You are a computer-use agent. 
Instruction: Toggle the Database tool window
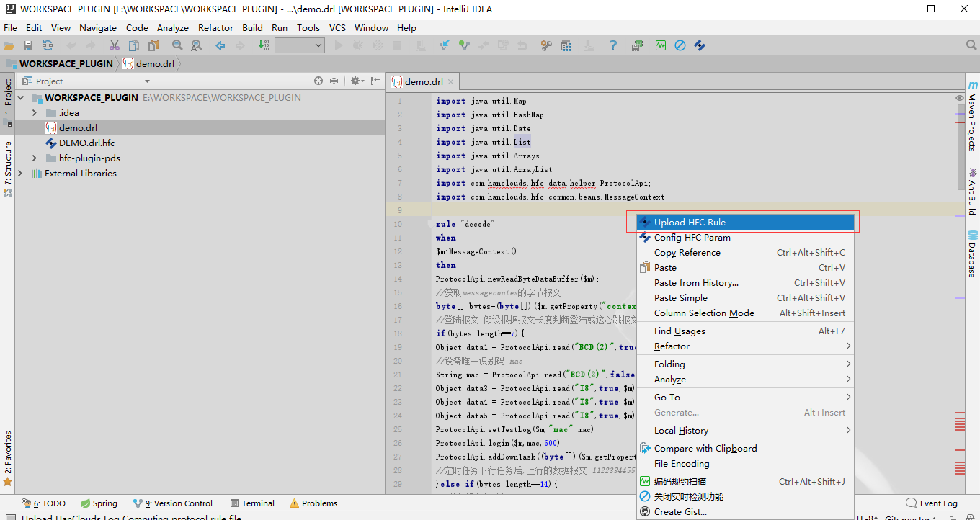972,254
